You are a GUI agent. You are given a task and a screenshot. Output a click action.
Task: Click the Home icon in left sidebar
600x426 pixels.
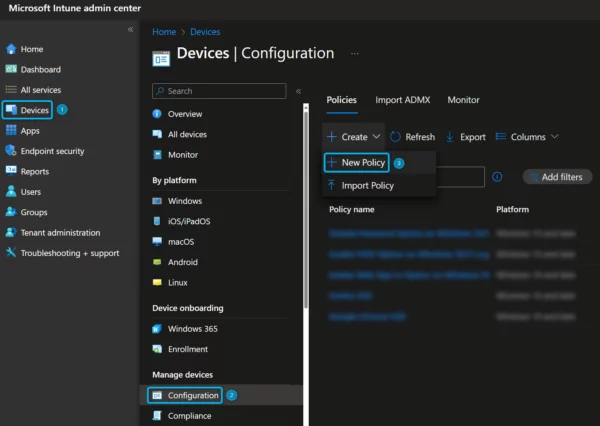pyautogui.click(x=11, y=49)
